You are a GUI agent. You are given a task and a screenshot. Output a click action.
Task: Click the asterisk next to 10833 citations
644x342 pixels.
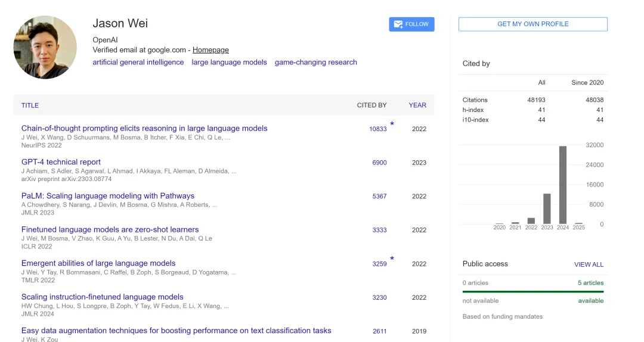(x=392, y=125)
